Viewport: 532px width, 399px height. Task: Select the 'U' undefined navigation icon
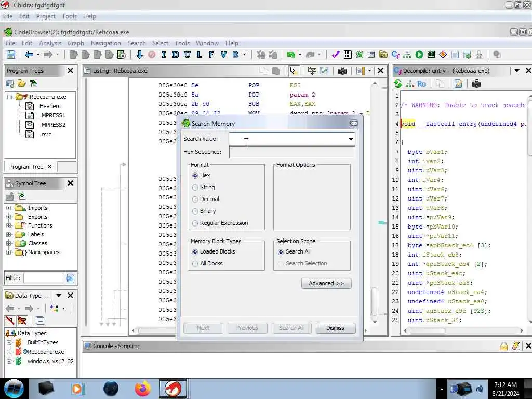point(187,54)
